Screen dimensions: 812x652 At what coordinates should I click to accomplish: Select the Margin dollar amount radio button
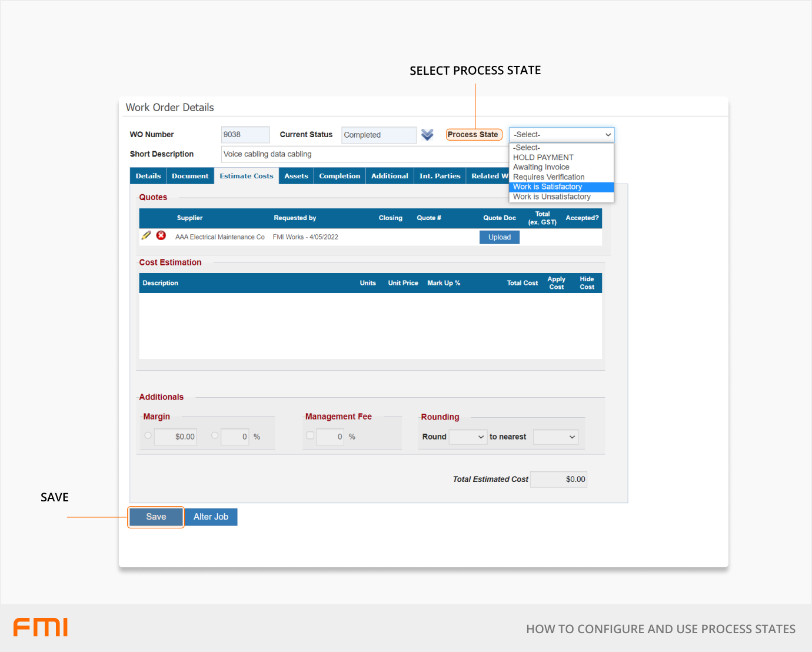(148, 435)
